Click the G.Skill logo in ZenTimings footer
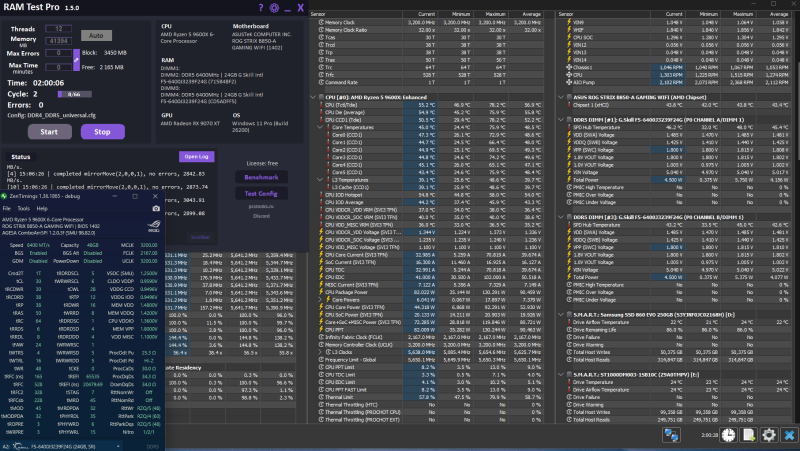This screenshot has width=800, height=451. click(x=19, y=446)
